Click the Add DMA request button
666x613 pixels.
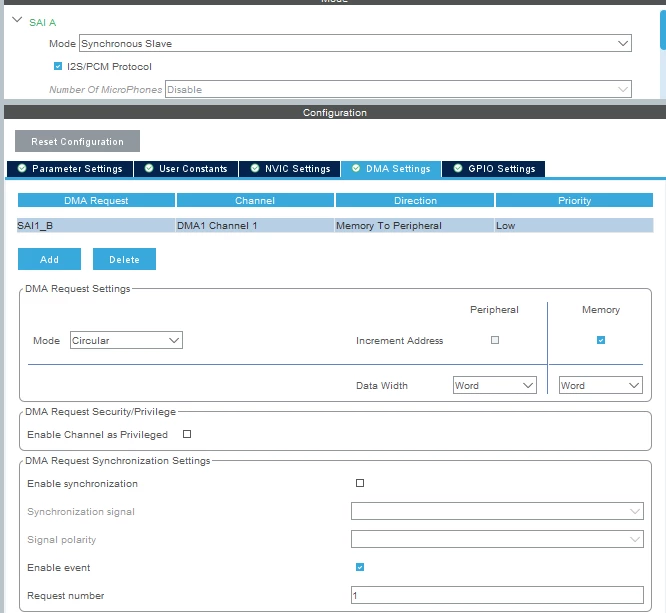49,259
